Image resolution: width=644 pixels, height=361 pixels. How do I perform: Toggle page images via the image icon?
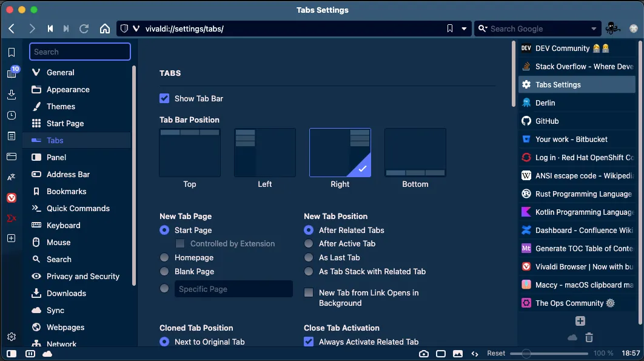click(458, 353)
